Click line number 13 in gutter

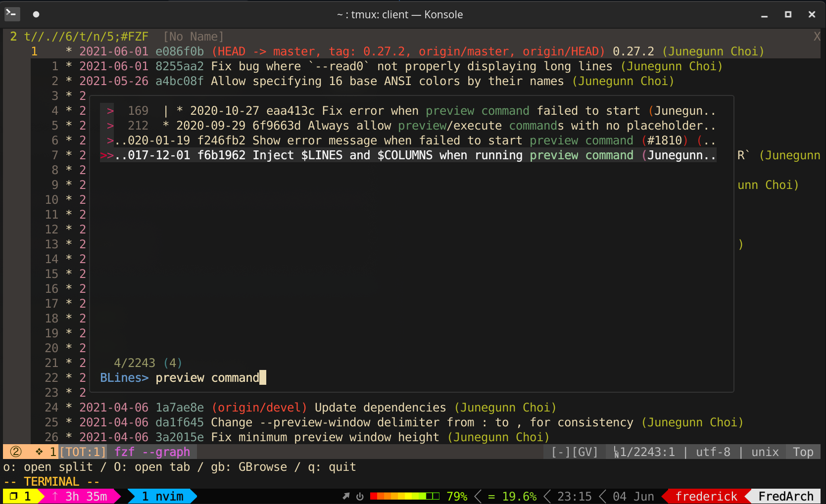click(51, 244)
